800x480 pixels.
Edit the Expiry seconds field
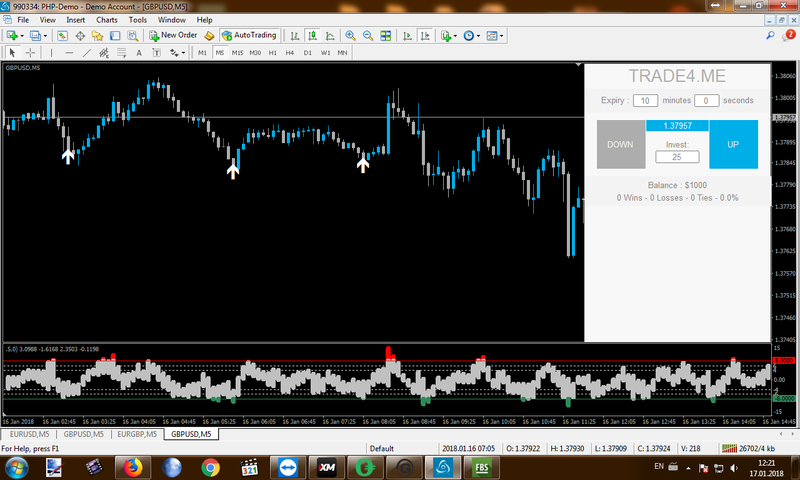tap(706, 100)
